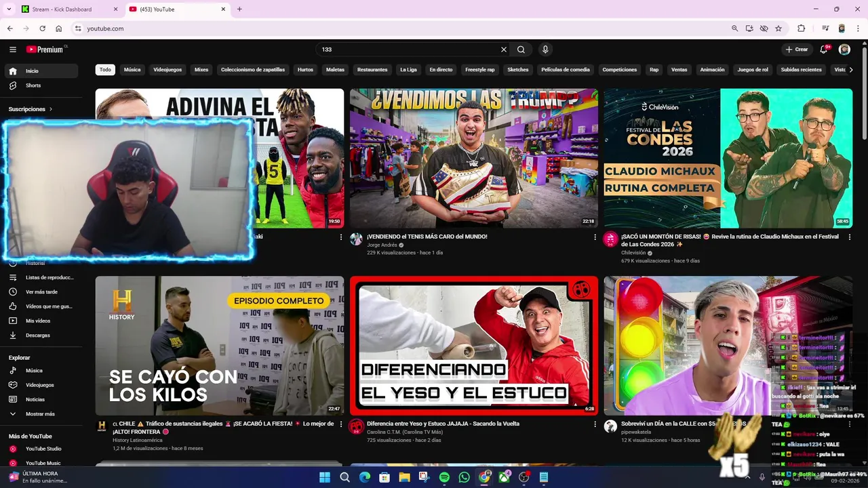Bookmark this page with the star icon
868x488 pixels.
(778, 28)
